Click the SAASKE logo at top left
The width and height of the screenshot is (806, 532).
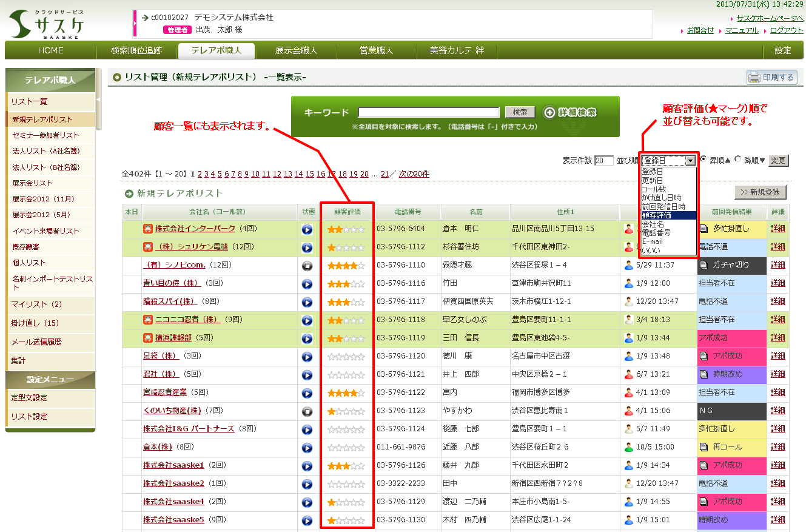click(x=47, y=24)
